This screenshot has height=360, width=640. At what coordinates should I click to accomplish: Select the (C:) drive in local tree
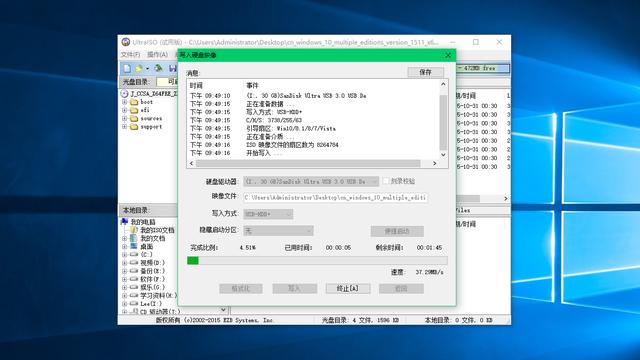(146, 254)
